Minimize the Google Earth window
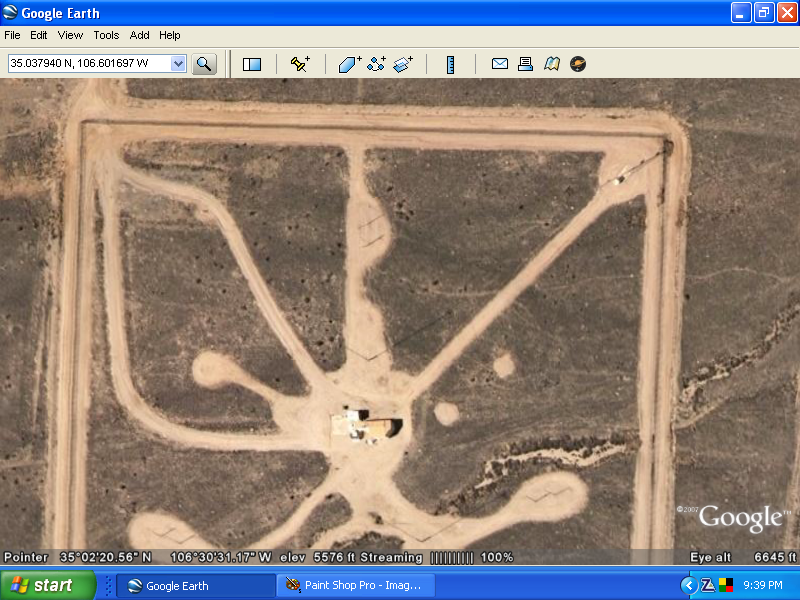The image size is (800, 600). point(740,13)
